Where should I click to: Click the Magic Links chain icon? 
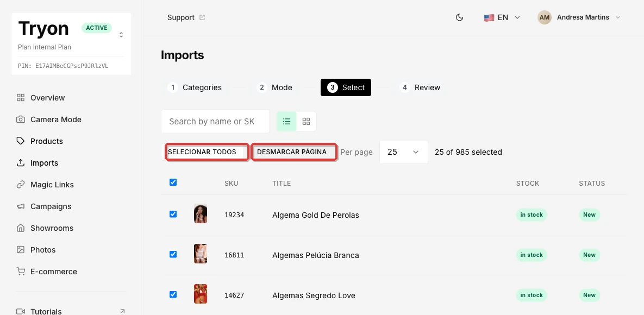[21, 185]
